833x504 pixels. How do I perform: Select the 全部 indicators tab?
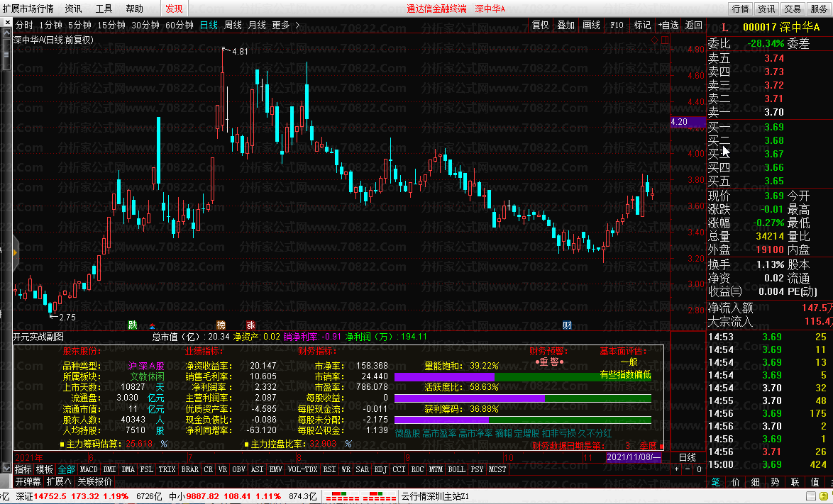(x=67, y=469)
